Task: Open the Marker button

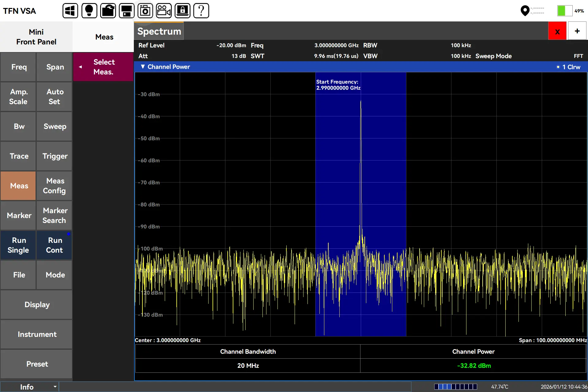Action: [x=18, y=215]
